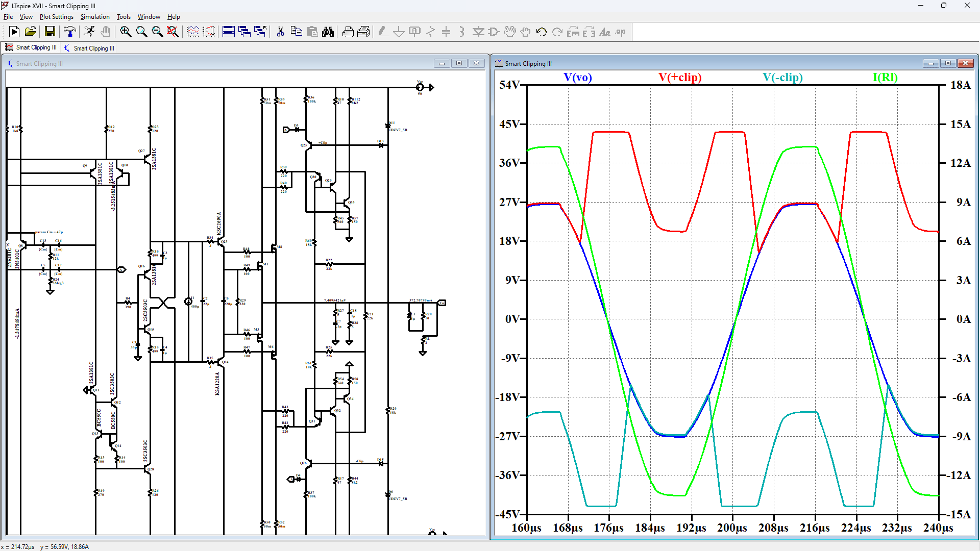Select the Diode component tool
This screenshot has width=980, height=551.
[x=478, y=32]
